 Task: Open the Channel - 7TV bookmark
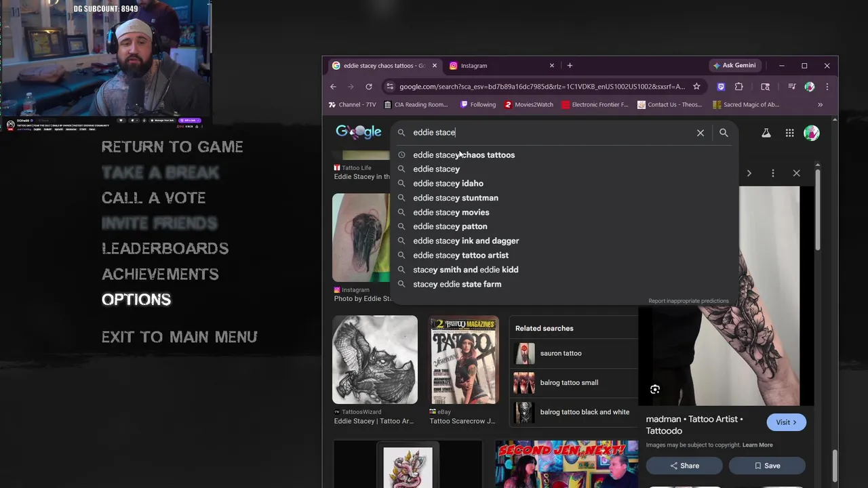(352, 105)
